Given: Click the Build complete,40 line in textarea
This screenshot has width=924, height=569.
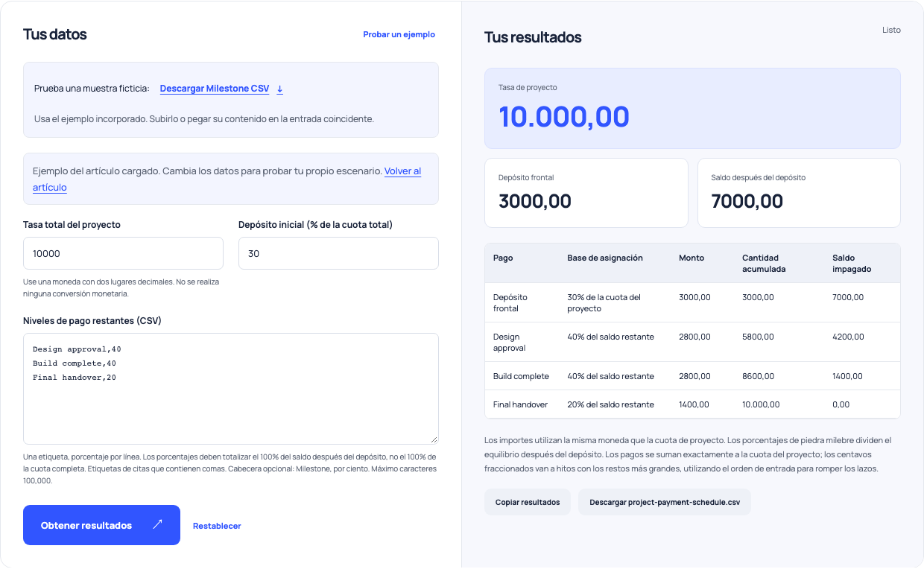Looking at the screenshot, I should pos(75,363).
